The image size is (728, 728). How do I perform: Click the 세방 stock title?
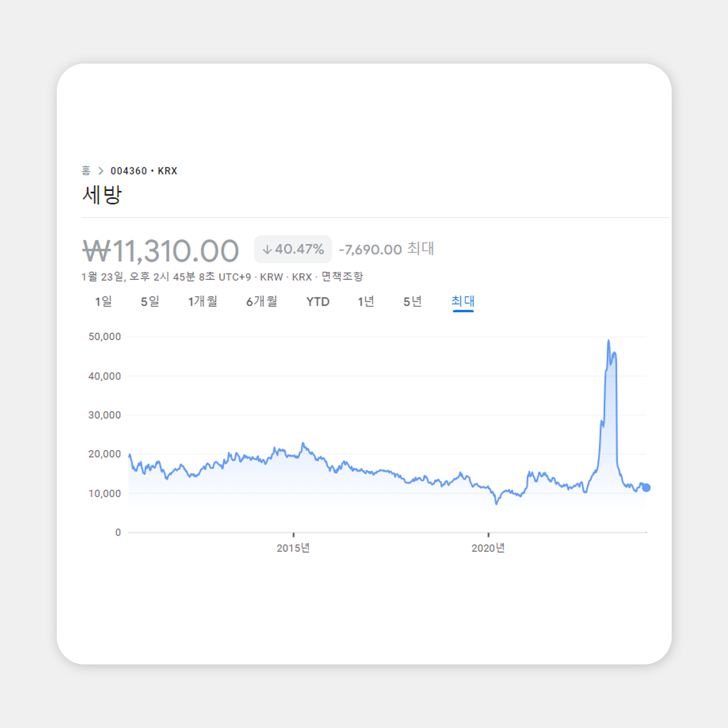pos(102,195)
